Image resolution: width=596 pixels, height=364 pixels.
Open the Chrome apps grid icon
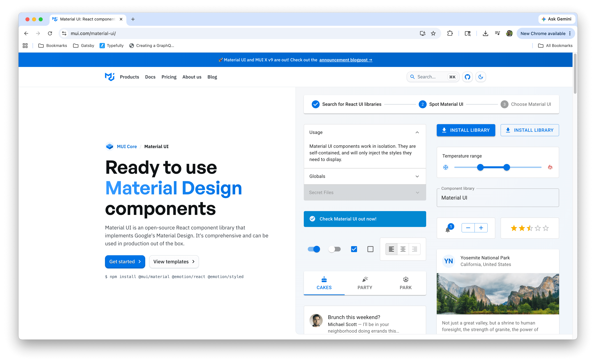coord(25,45)
